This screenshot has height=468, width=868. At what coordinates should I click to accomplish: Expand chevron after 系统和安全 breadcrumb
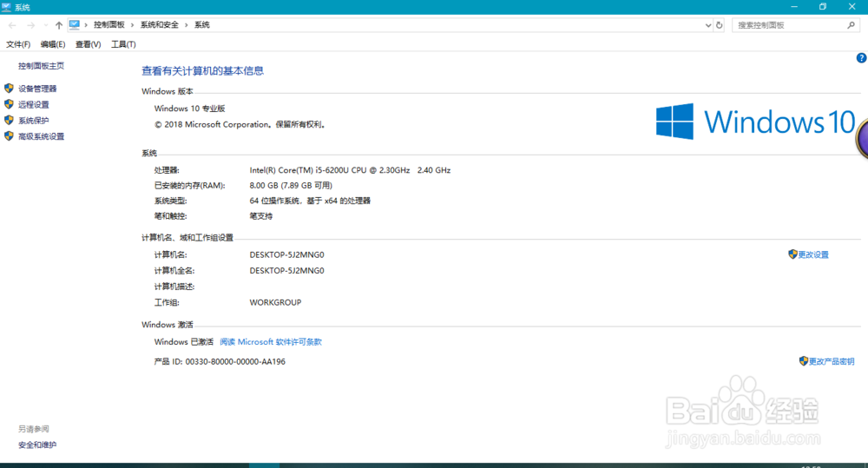(x=186, y=25)
